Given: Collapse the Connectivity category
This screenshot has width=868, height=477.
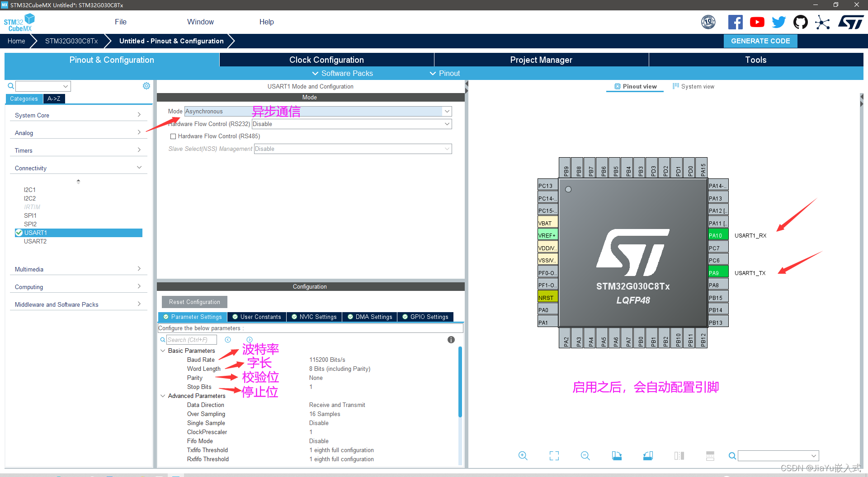Looking at the screenshot, I should click(78, 168).
